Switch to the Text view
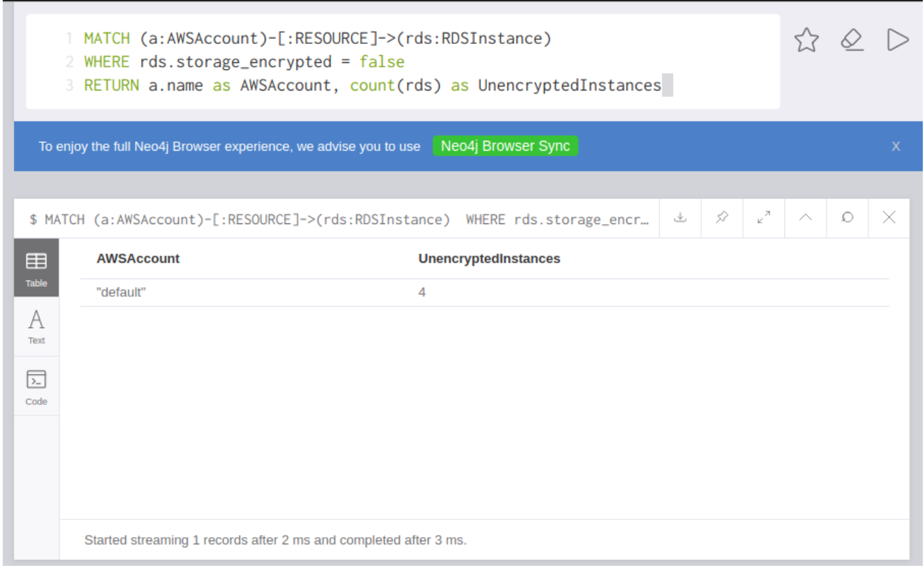This screenshot has height=566, width=924. (37, 327)
